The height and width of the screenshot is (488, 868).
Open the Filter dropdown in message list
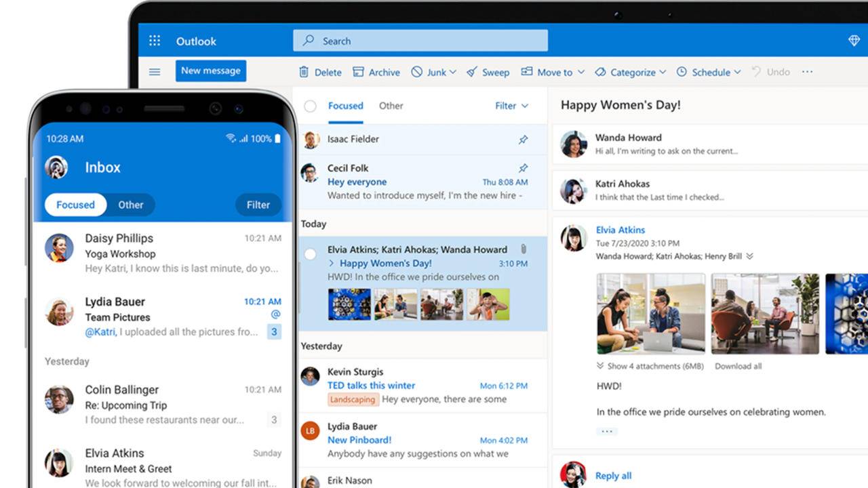[x=511, y=106]
